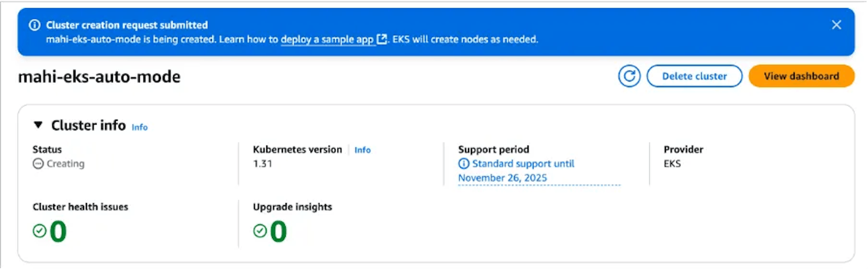868x269 pixels.
Task: Open Info link next to Kubernetes version
Action: [363, 150]
